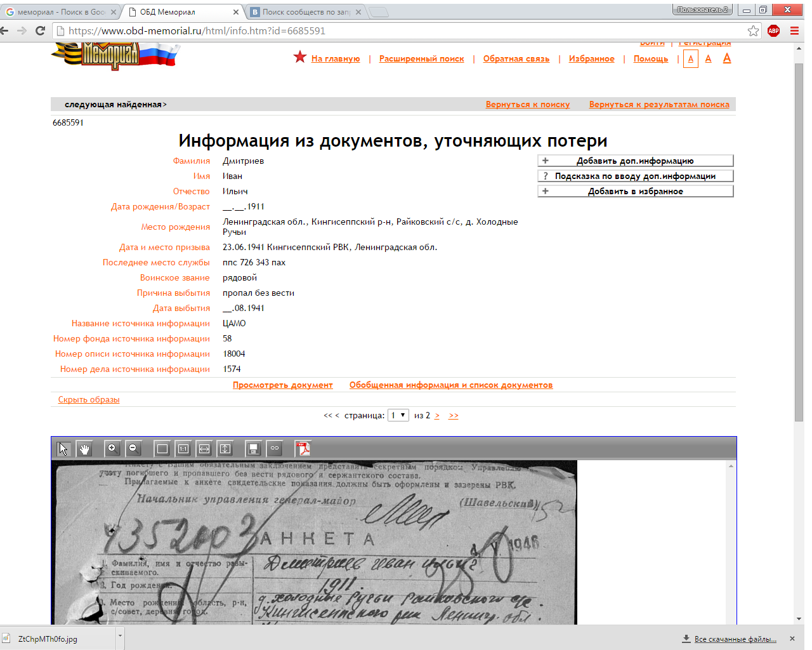Zoom in on the scanned document

click(x=112, y=449)
